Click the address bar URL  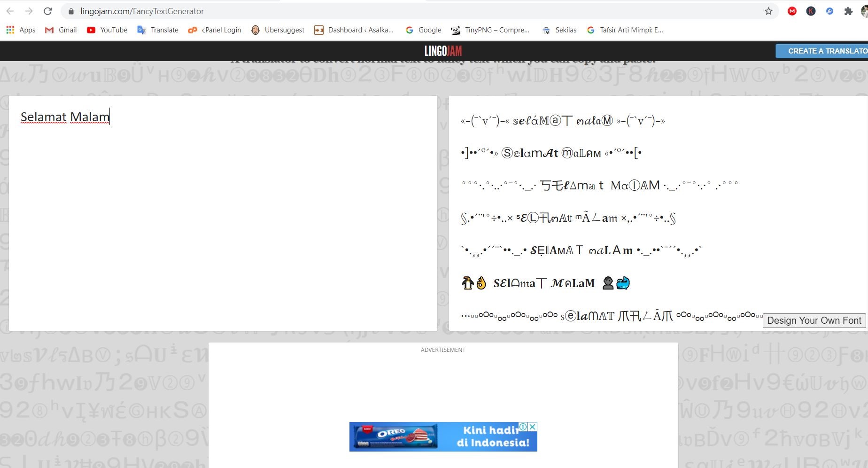point(142,11)
